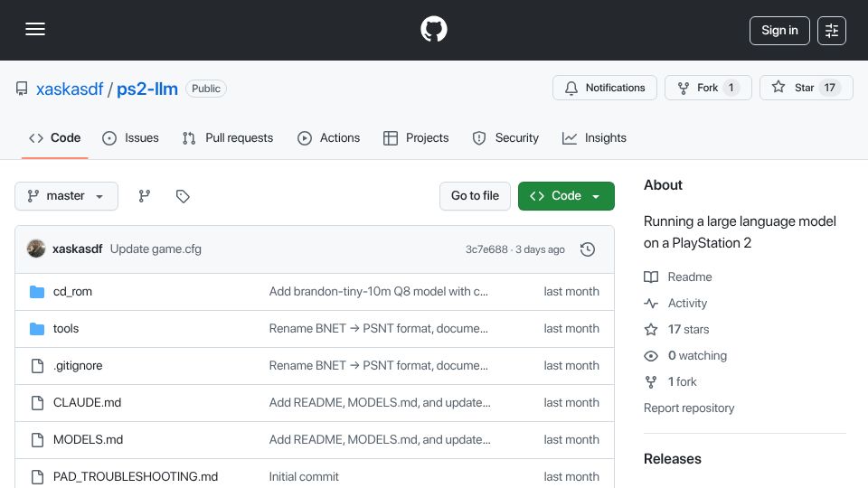This screenshot has width=868, height=488.
Task: Go to the Actions tab
Action: pos(329,137)
